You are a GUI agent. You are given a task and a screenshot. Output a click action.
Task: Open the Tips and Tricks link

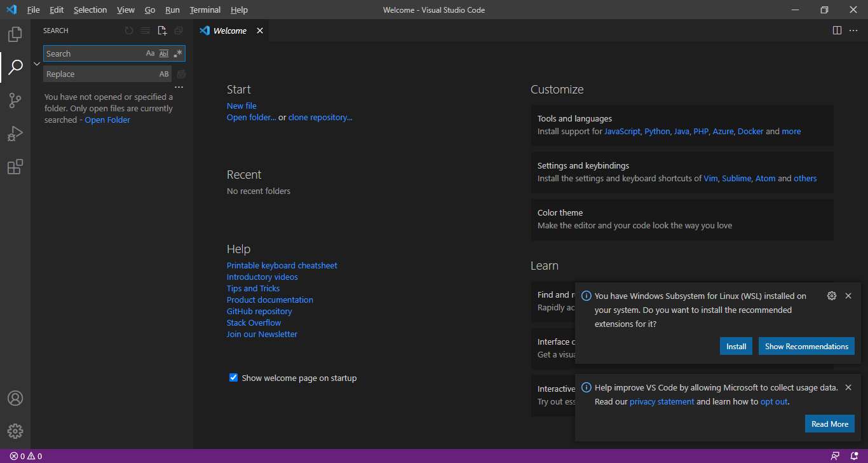tap(253, 288)
